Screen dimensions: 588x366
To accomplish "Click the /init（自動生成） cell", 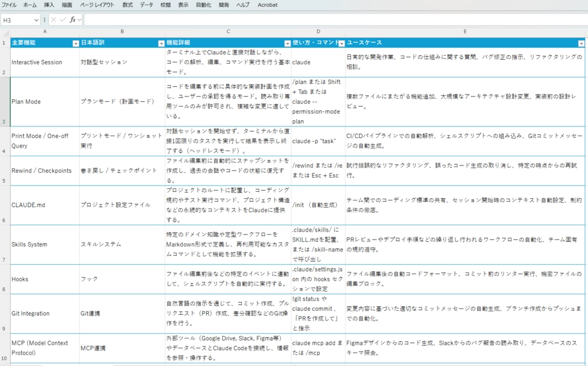I will (x=318, y=205).
